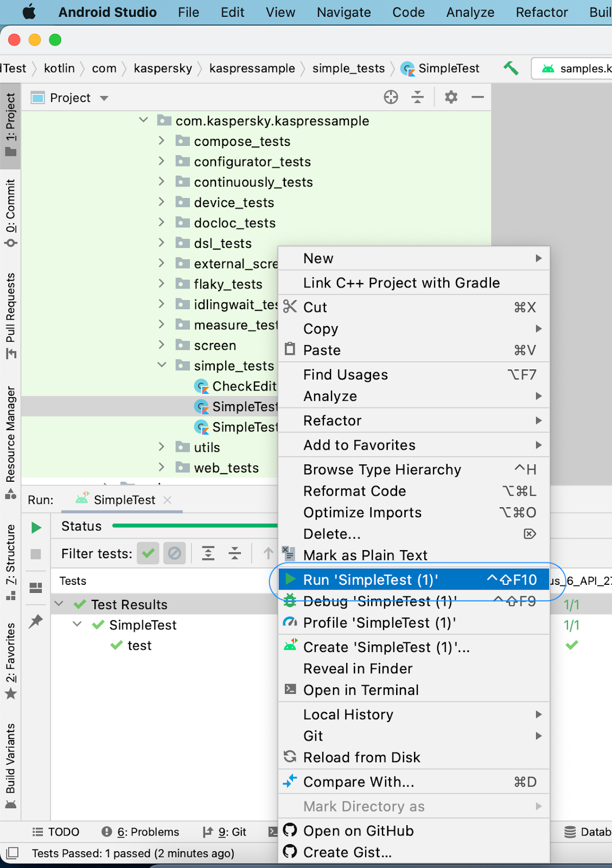612x868 pixels.
Task: Select the CheckEdit class file
Action: 244,386
